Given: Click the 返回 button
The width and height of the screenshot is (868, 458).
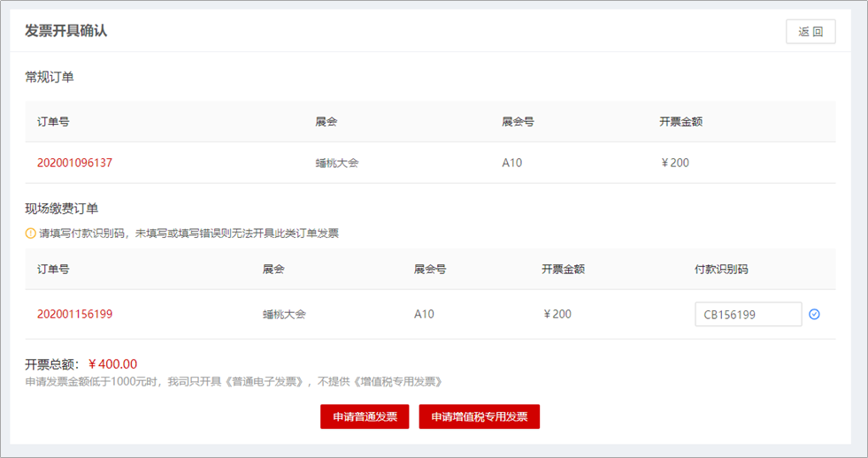Looking at the screenshot, I should [x=810, y=32].
